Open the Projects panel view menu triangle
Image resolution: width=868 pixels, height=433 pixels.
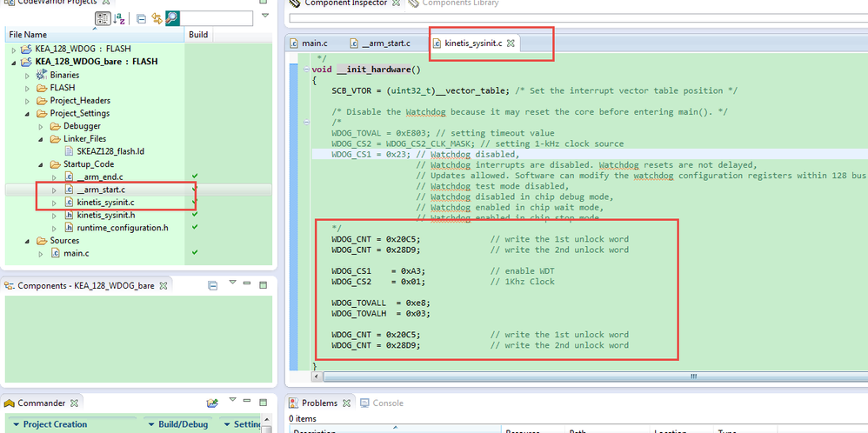(265, 15)
